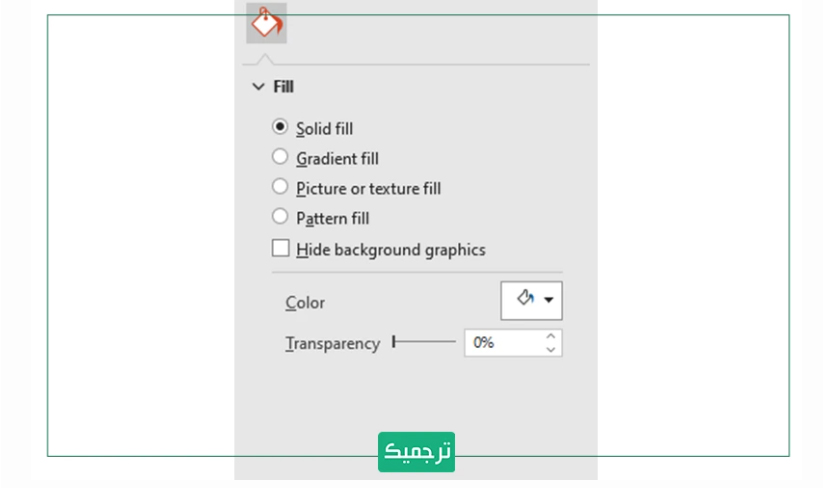The width and height of the screenshot is (823, 488).
Task: Click the Transparency slider track
Action: click(x=425, y=342)
